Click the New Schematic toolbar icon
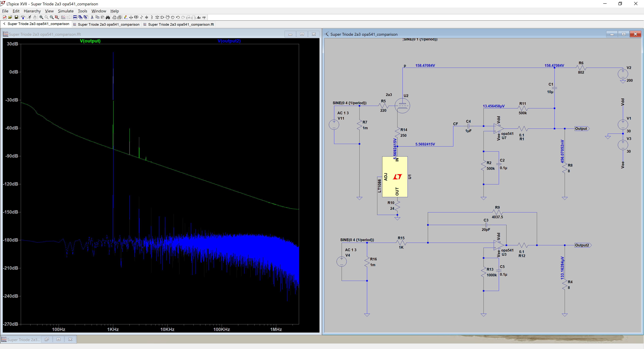This screenshot has width=644, height=349. tap(5, 17)
